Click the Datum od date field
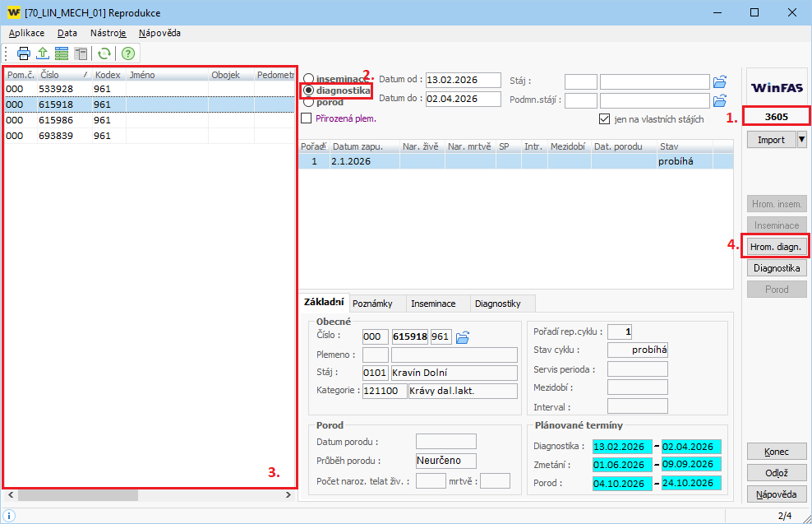 [463, 80]
